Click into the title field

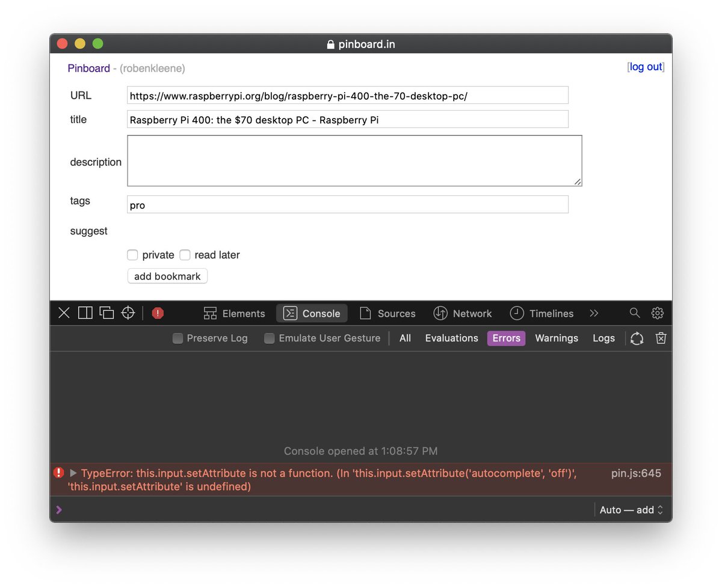pyautogui.click(x=348, y=119)
